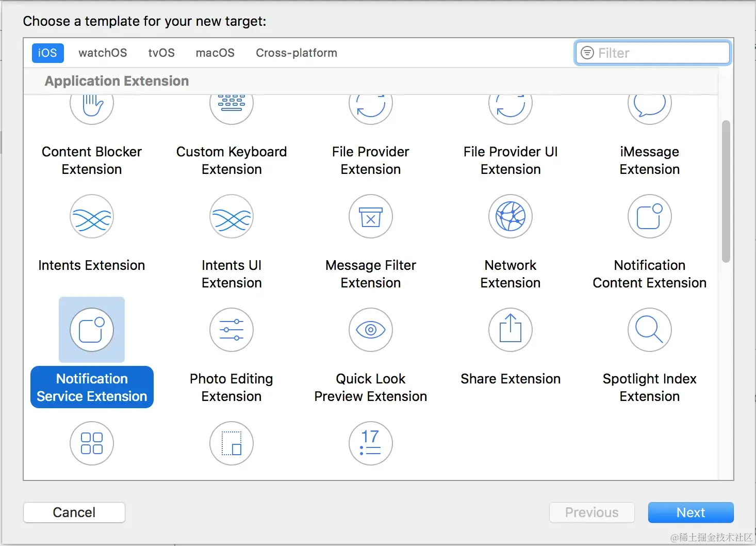Viewport: 756px width, 546px height.
Task: Pick the Intents UI Extension wave icon
Action: click(232, 216)
